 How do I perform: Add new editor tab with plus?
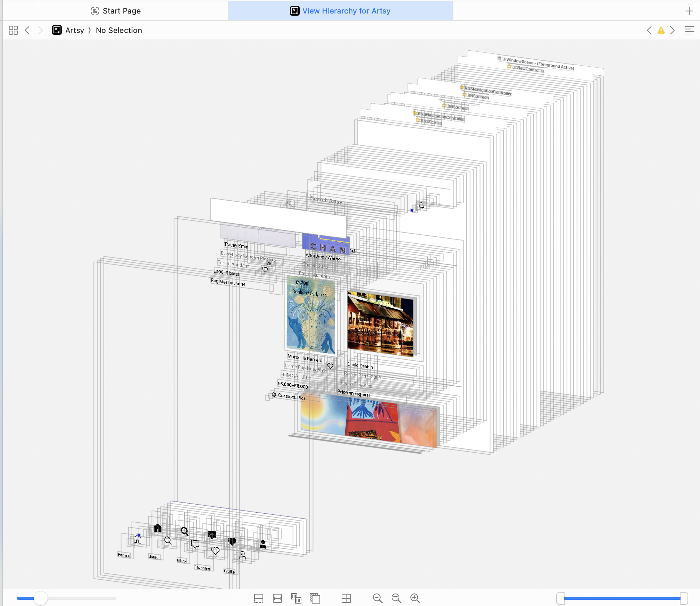[689, 11]
